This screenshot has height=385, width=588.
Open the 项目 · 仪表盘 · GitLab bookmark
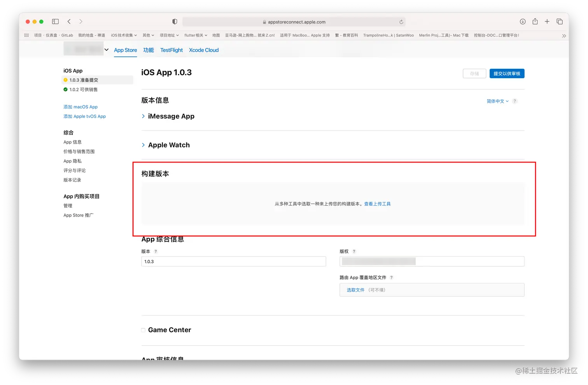(x=53, y=35)
